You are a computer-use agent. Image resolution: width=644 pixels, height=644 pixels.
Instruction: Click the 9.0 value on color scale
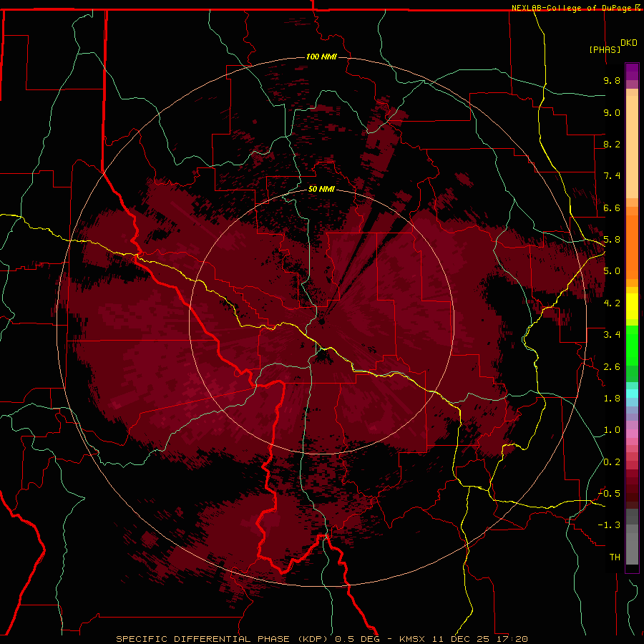[x=612, y=112]
